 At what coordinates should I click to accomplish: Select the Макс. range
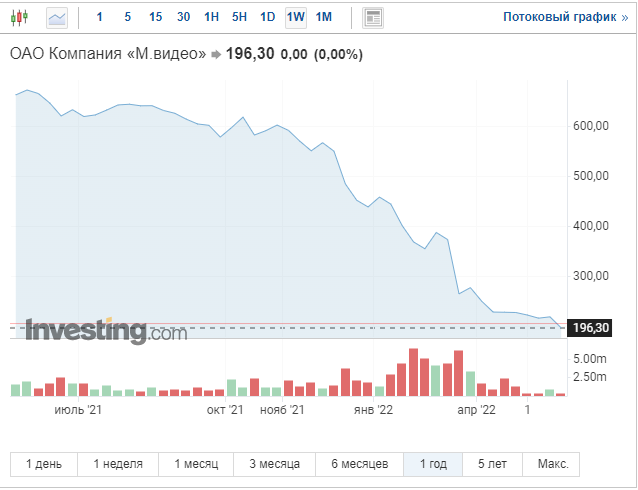click(551, 464)
